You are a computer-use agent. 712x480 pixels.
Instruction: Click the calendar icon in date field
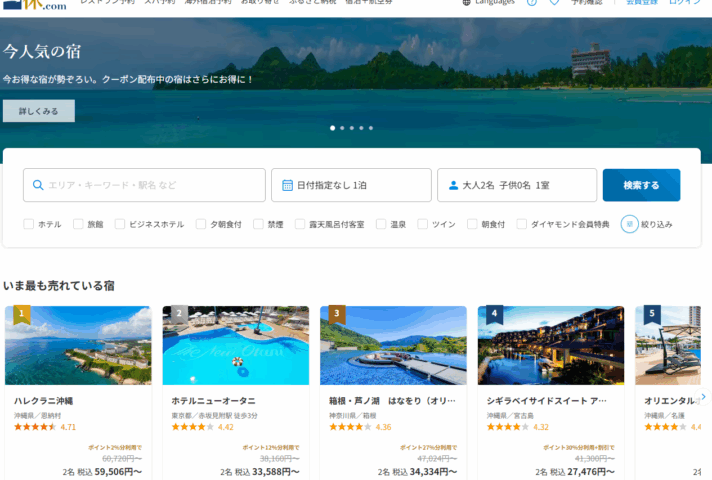tap(287, 185)
